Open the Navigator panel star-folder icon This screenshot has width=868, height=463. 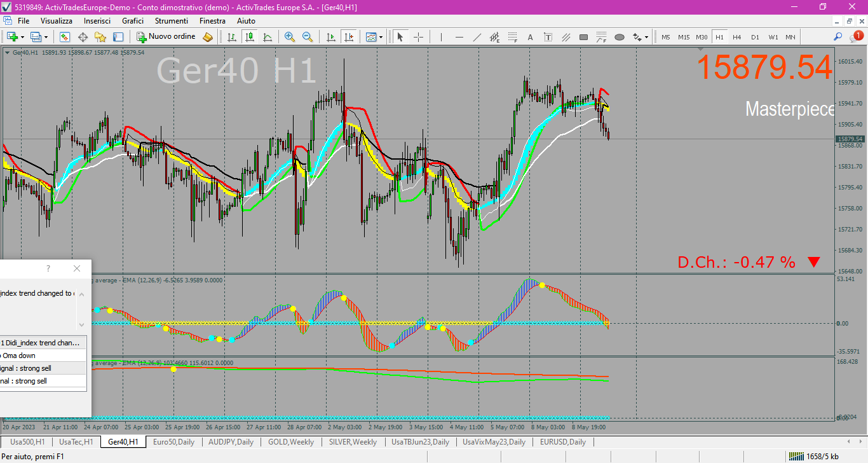pyautogui.click(x=100, y=37)
